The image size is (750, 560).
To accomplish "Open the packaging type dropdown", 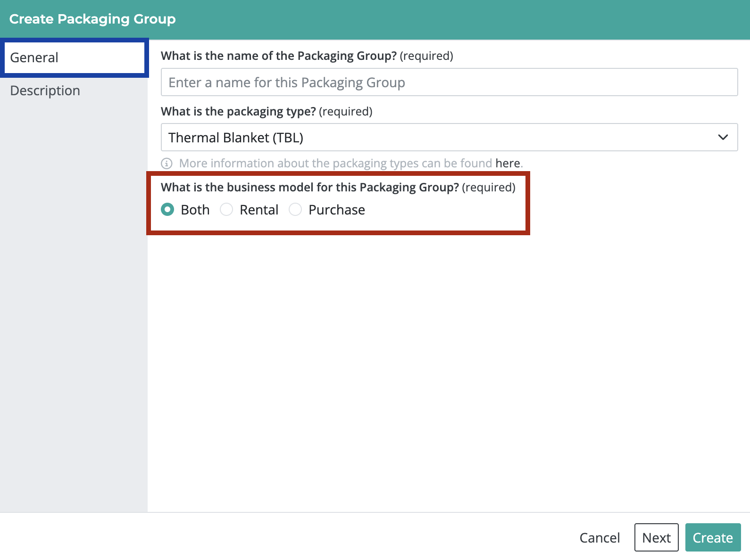I will 449,137.
